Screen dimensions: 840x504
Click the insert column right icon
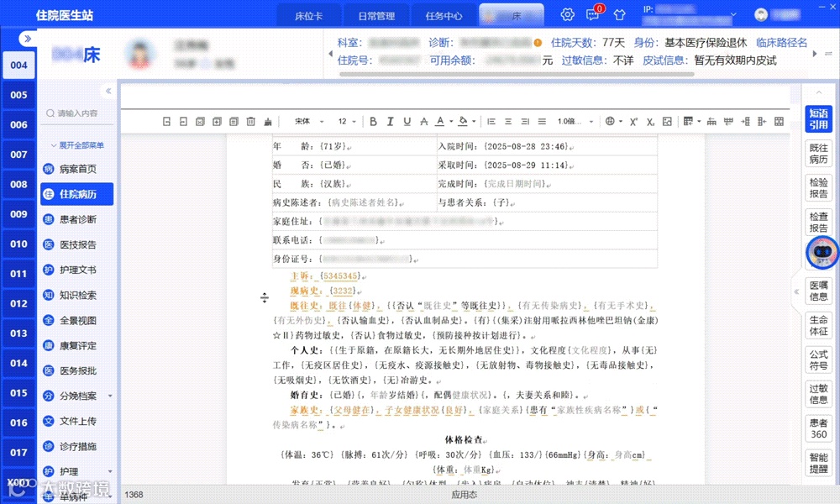click(762, 122)
